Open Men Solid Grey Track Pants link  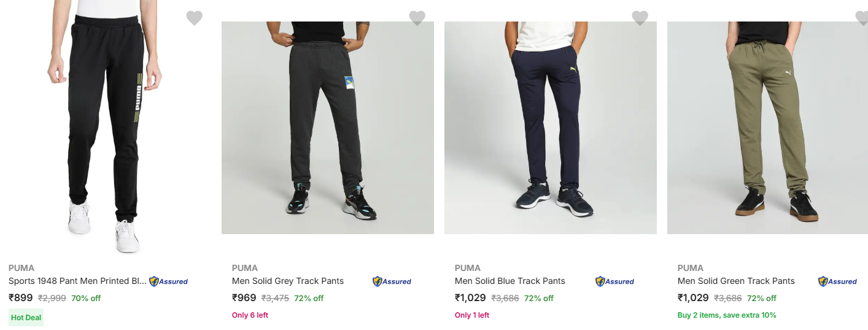[x=287, y=281]
